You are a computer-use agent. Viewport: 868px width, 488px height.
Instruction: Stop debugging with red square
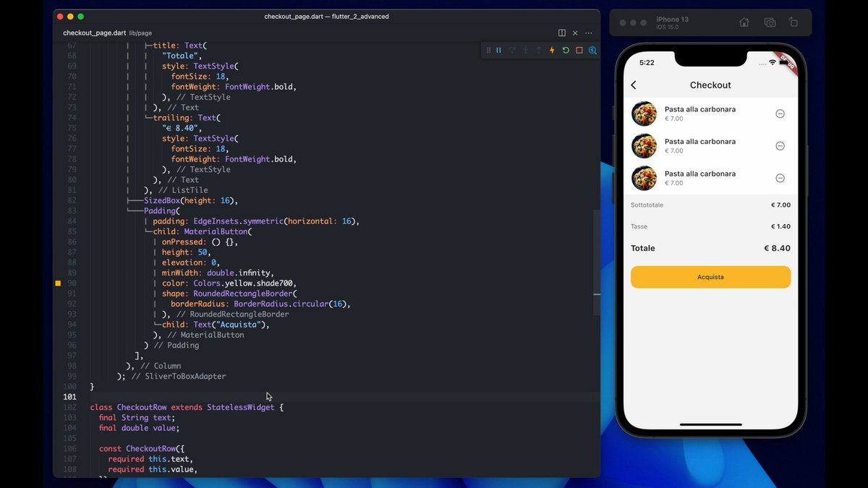point(579,51)
